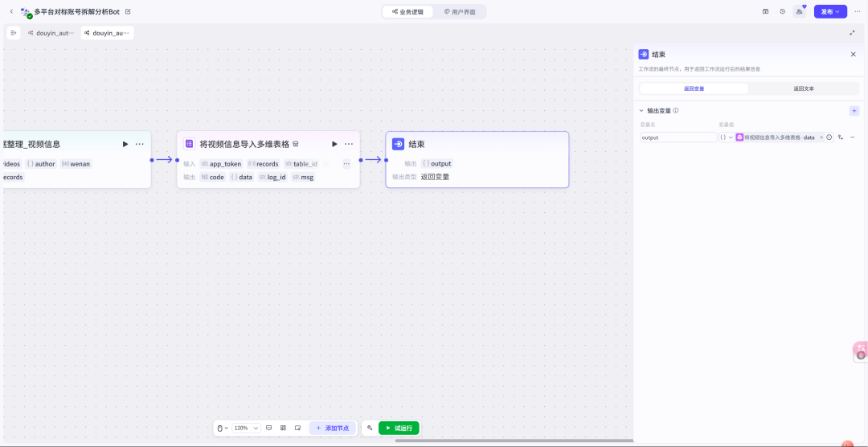Viewport: 868px width, 447px height.
Task: Open the more options ellipsis in top bar
Action: point(857,11)
